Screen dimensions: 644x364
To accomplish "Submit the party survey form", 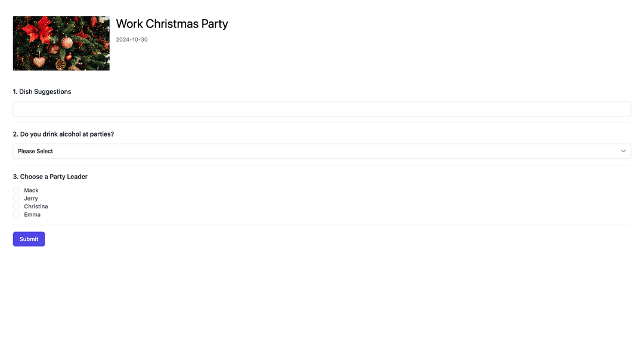I will click(x=29, y=239).
